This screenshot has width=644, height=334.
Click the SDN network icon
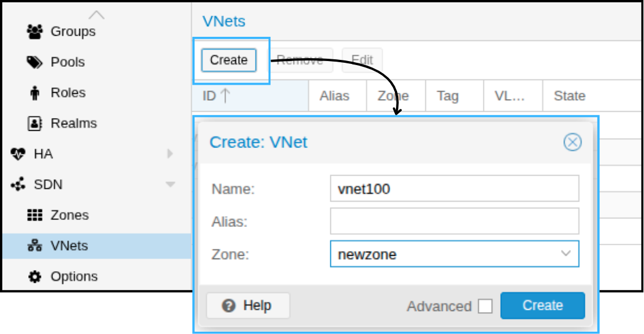click(x=18, y=184)
